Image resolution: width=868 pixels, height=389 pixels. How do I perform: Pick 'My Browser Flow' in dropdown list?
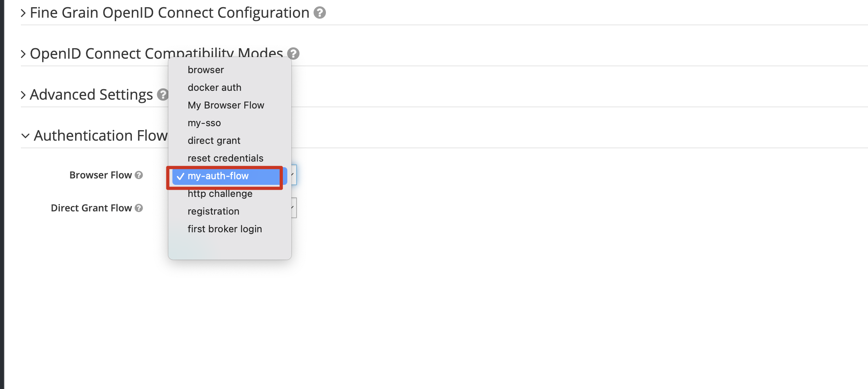pos(226,105)
